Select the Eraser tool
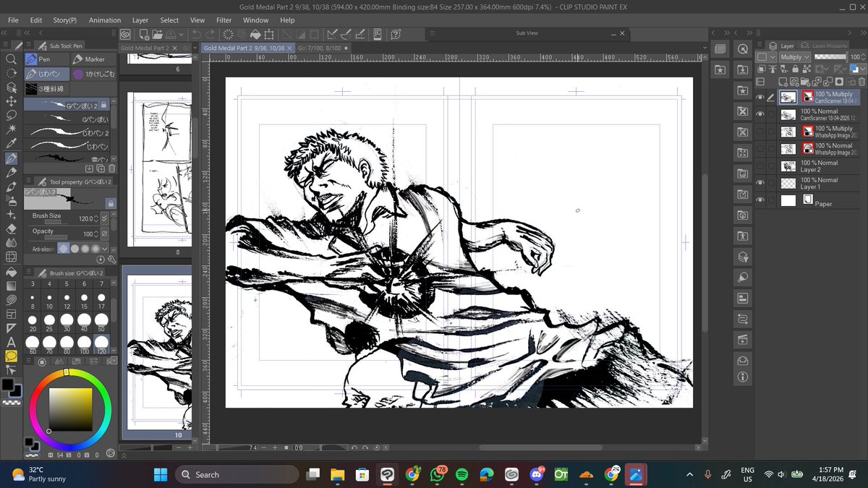868x488 pixels. tap(11, 228)
